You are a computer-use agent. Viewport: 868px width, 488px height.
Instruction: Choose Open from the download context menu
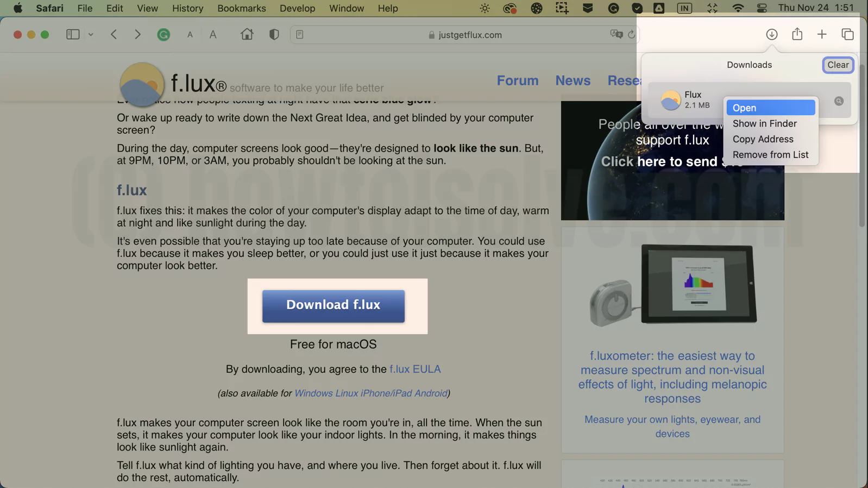(771, 108)
